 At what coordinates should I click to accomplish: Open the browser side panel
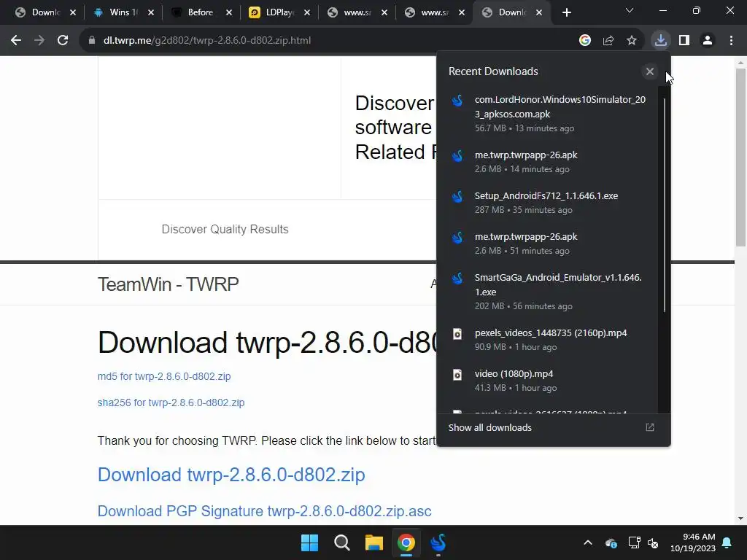tap(684, 41)
